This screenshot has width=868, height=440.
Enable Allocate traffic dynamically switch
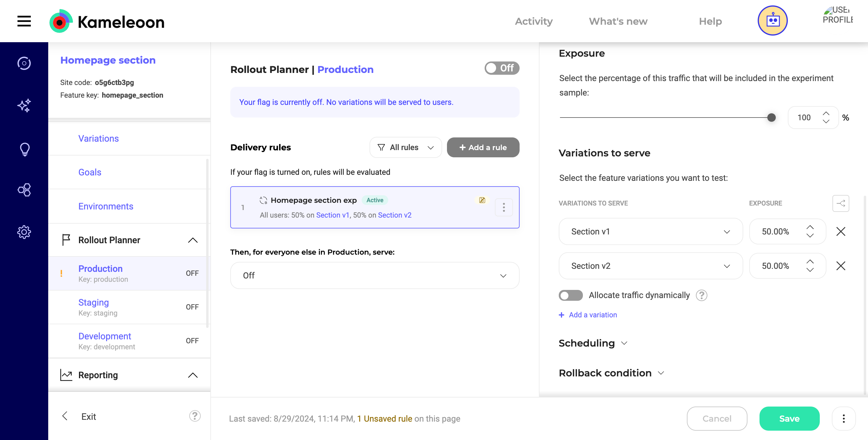(x=571, y=295)
